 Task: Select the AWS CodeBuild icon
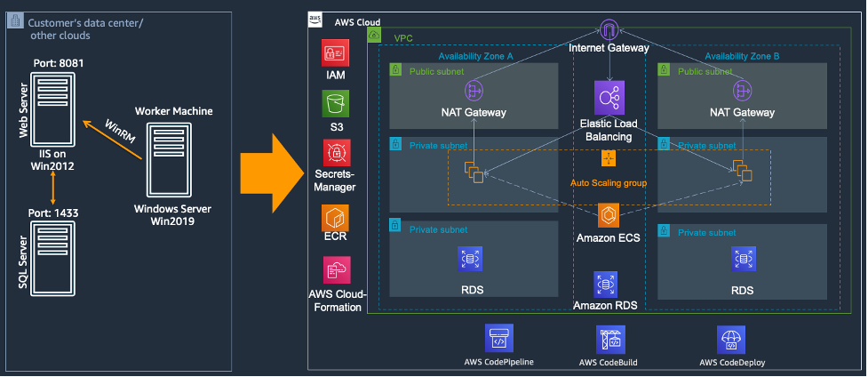[610, 340]
